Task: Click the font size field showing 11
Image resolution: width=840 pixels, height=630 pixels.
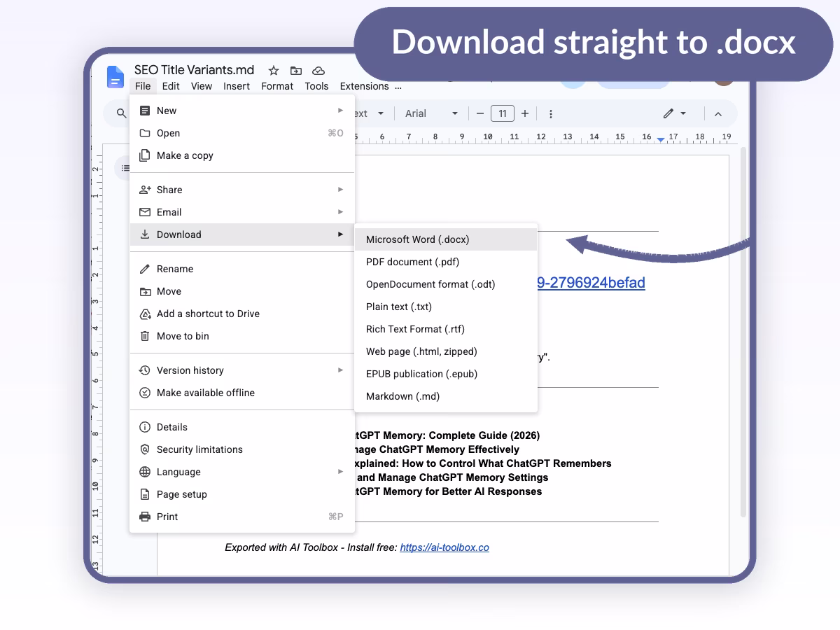Action: pos(503,113)
